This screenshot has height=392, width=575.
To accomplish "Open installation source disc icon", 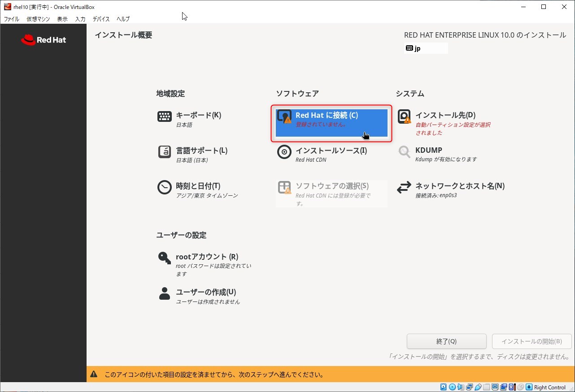I will 284,152.
